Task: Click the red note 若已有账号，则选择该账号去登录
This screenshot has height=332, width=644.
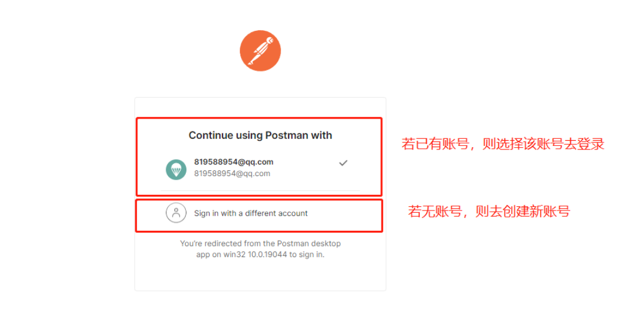Action: pyautogui.click(x=503, y=144)
